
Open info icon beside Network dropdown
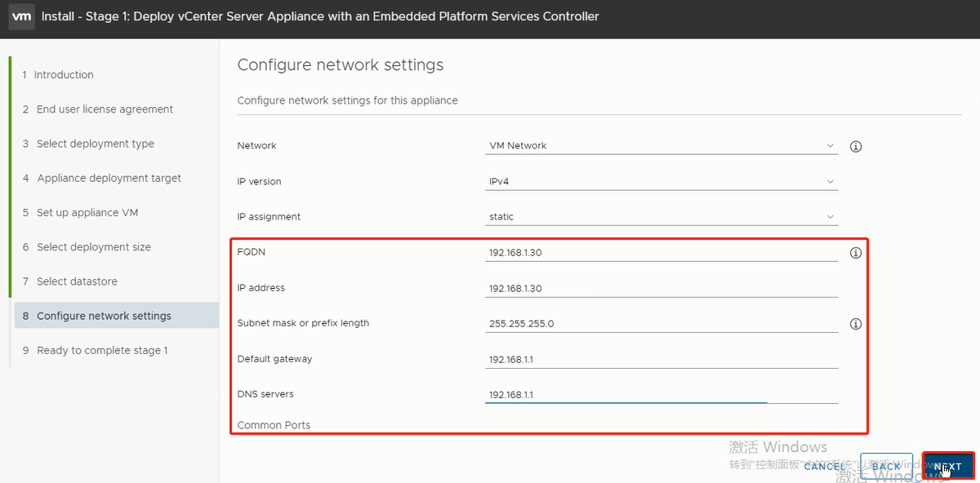(x=856, y=147)
